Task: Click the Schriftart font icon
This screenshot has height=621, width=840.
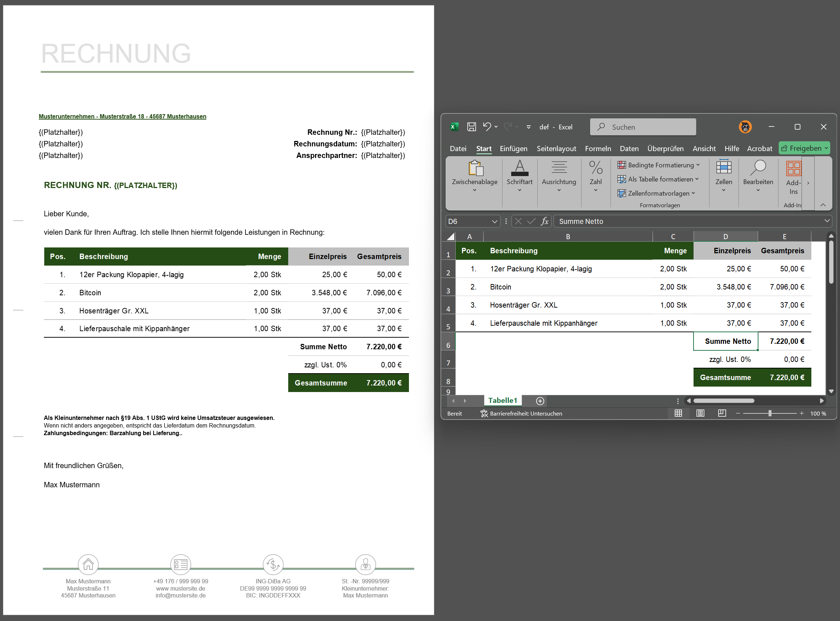Action: pos(519,168)
